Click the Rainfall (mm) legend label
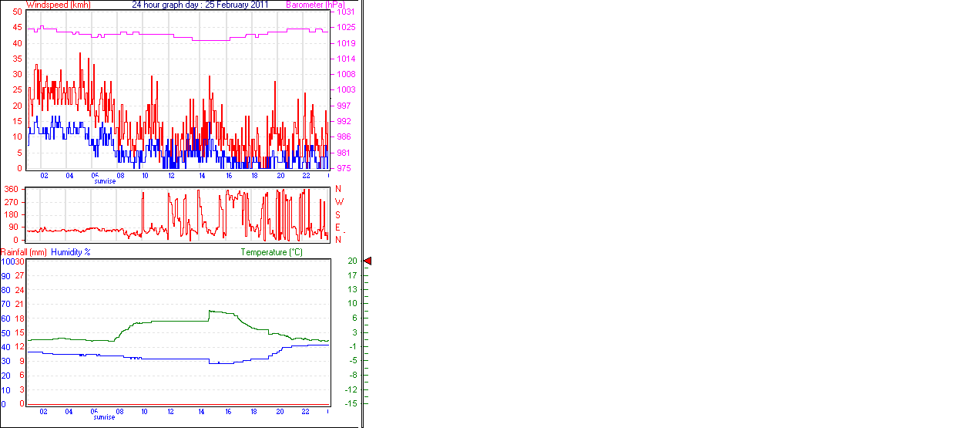The width and height of the screenshot is (980, 428). (x=24, y=252)
